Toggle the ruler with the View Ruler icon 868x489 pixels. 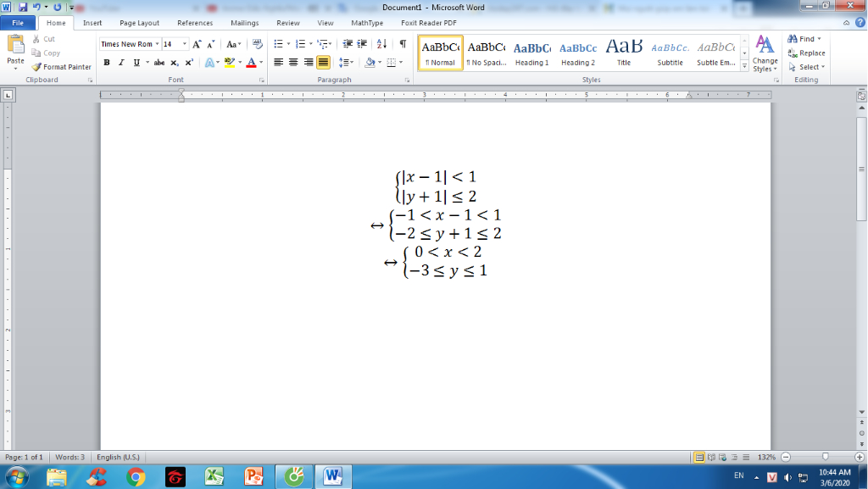click(861, 96)
